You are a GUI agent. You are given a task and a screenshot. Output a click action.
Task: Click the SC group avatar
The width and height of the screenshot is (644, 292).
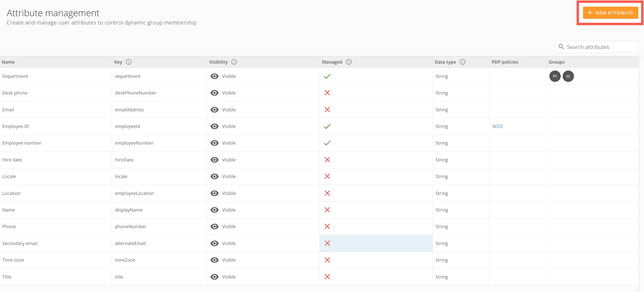[568, 76]
